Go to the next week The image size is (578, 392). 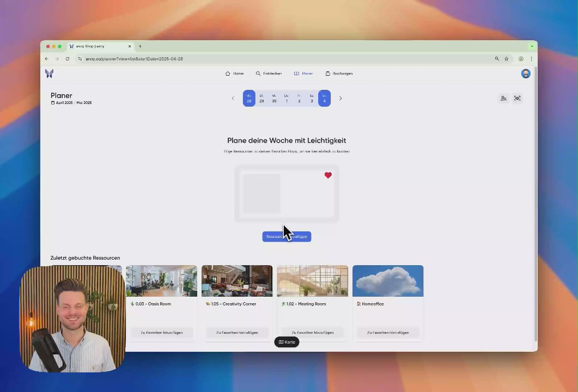tap(340, 99)
